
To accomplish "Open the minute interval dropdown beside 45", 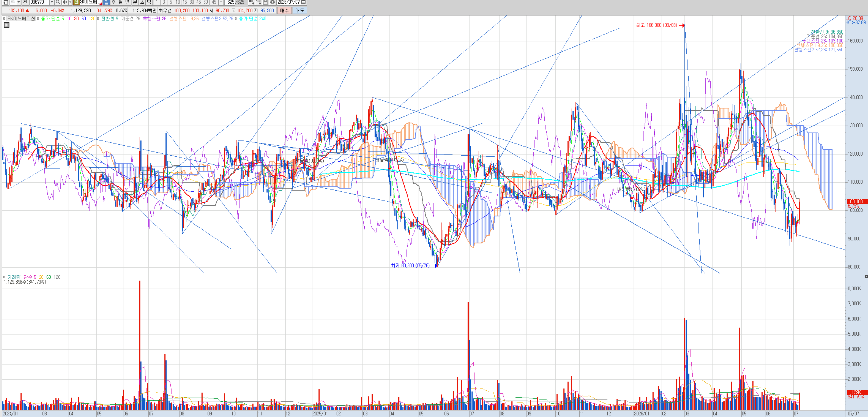I will pyautogui.click(x=221, y=2).
